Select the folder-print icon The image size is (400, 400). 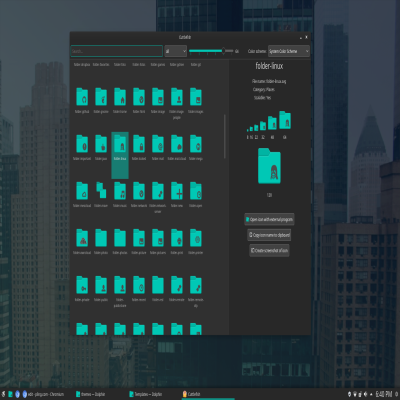coord(177,238)
